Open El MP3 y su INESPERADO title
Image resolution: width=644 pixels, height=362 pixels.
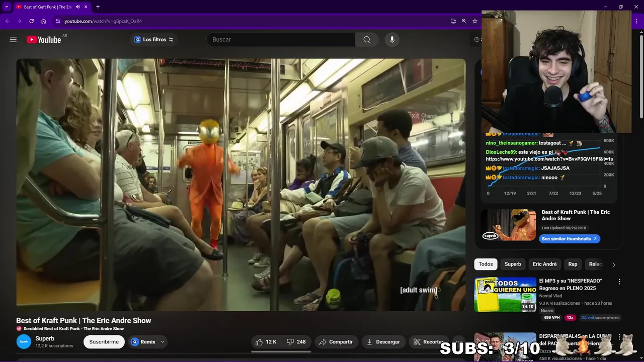571,285
